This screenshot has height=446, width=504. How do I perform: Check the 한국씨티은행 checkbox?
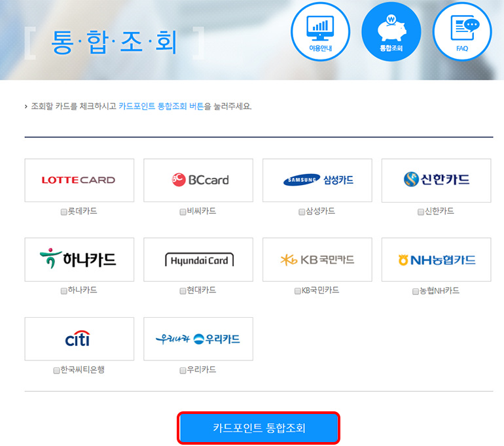tap(56, 371)
